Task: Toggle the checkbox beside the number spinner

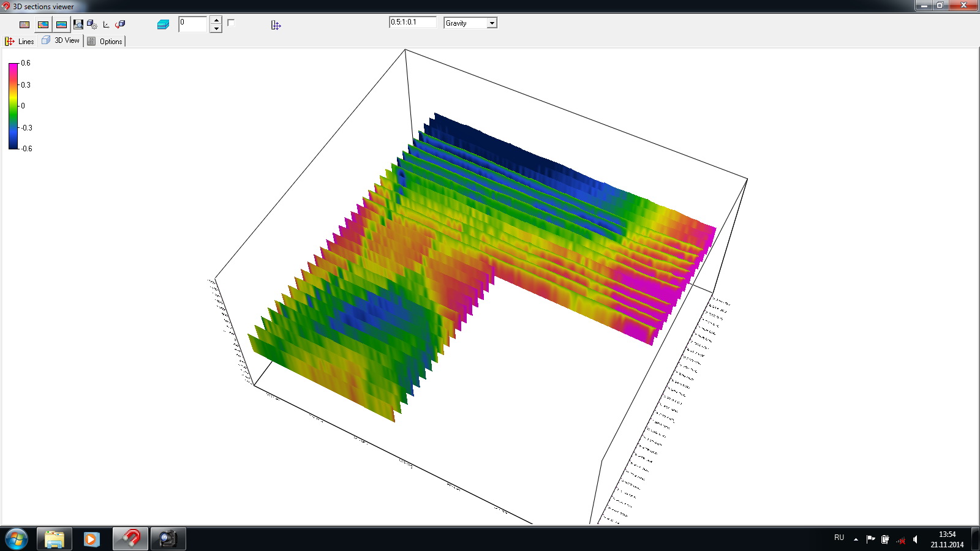Action: pos(231,23)
